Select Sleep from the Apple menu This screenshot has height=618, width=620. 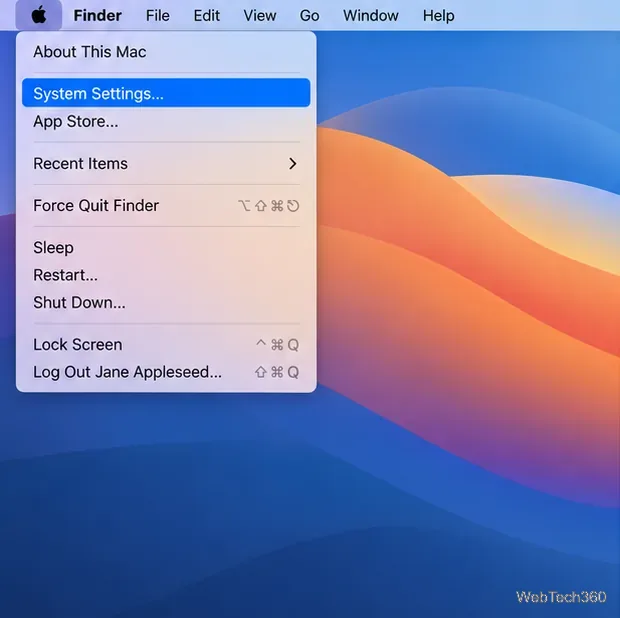pyautogui.click(x=166, y=248)
